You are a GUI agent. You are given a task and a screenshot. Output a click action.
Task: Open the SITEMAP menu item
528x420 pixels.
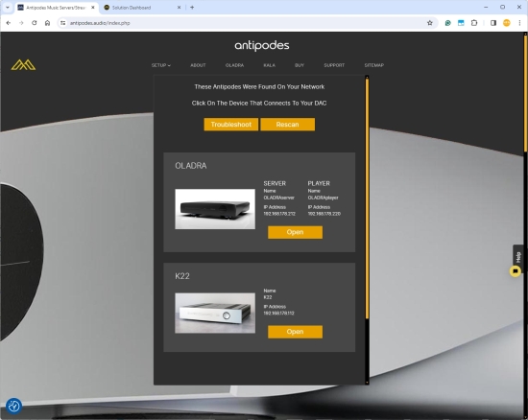coord(374,65)
